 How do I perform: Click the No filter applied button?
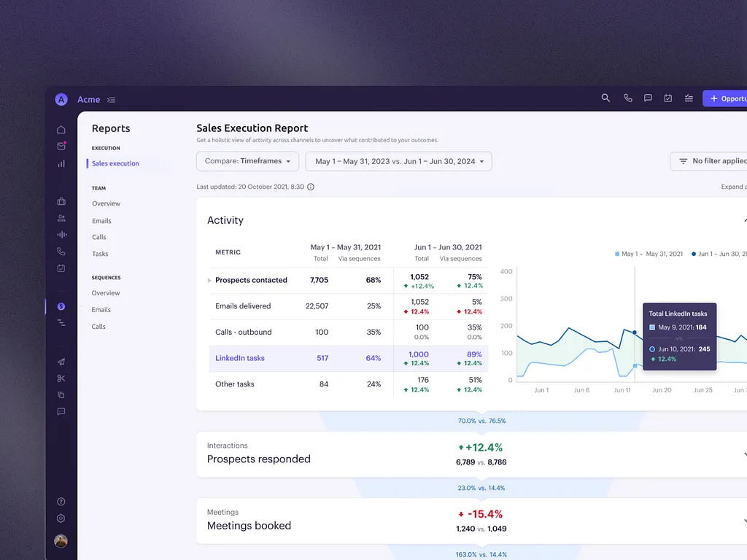[x=710, y=161]
